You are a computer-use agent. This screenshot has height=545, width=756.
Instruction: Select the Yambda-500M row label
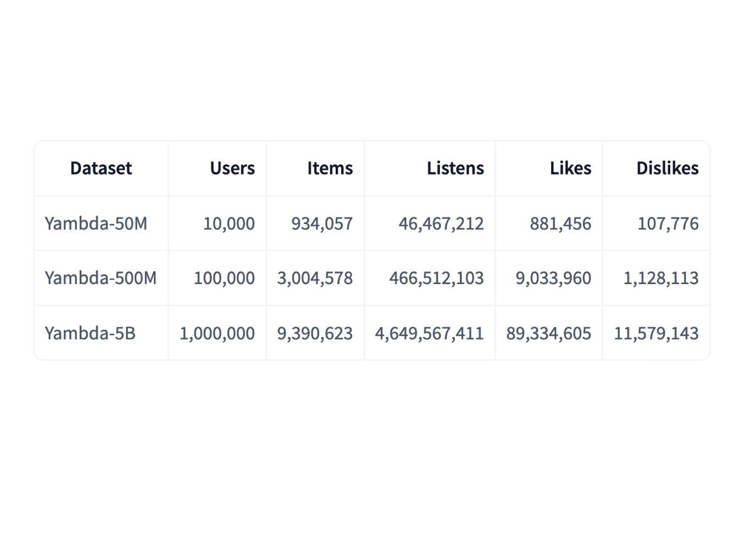(101, 278)
